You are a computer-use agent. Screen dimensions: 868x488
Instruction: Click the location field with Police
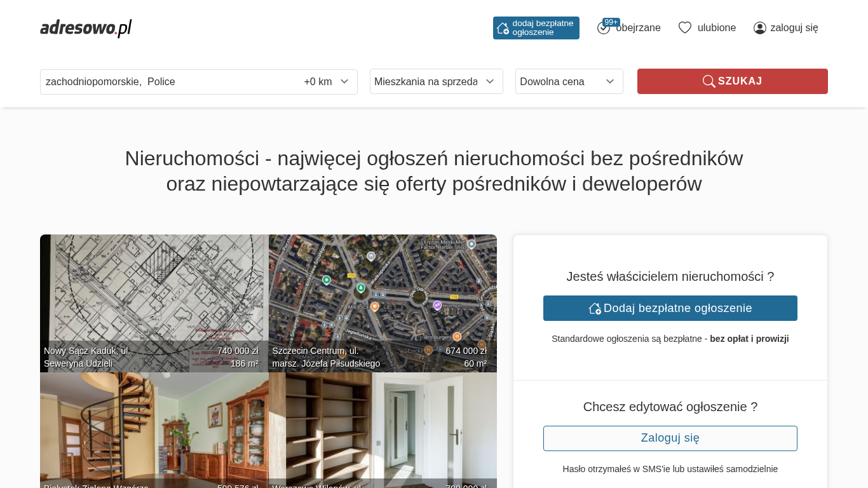[x=165, y=82]
